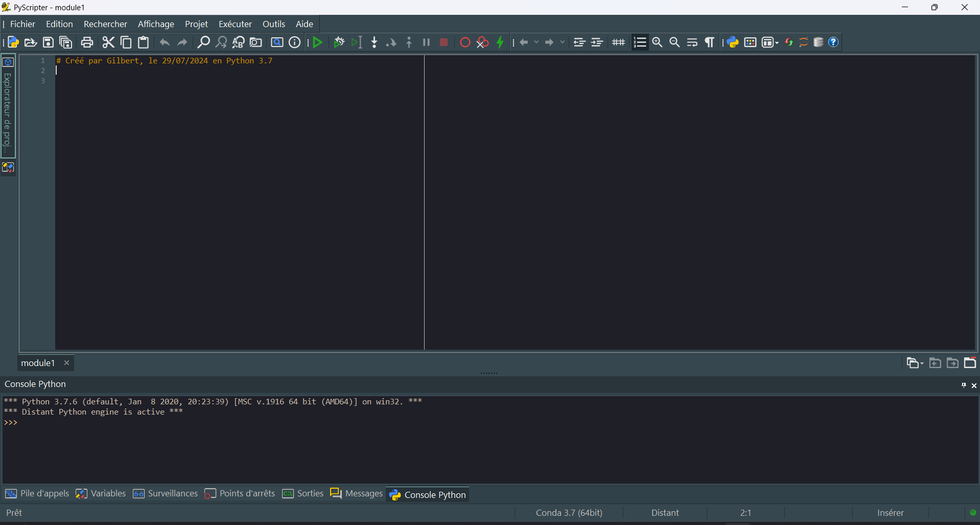This screenshot has width=980, height=525.
Task: Expand the Explorateur de projet side panel
Action: pos(8,106)
